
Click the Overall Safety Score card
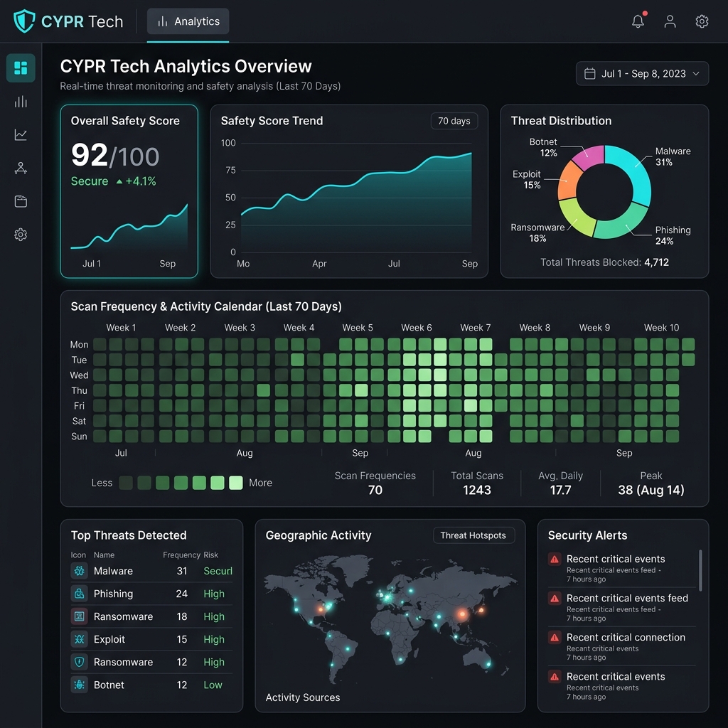[x=129, y=191]
